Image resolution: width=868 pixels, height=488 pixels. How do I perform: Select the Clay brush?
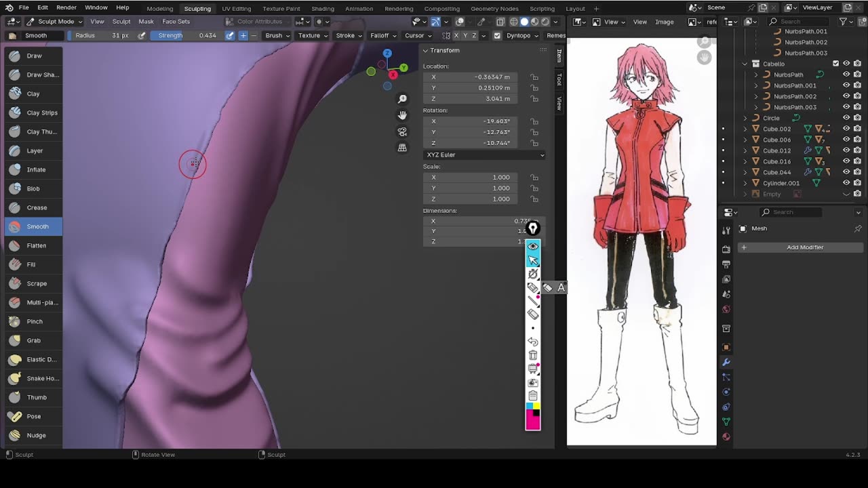point(33,94)
